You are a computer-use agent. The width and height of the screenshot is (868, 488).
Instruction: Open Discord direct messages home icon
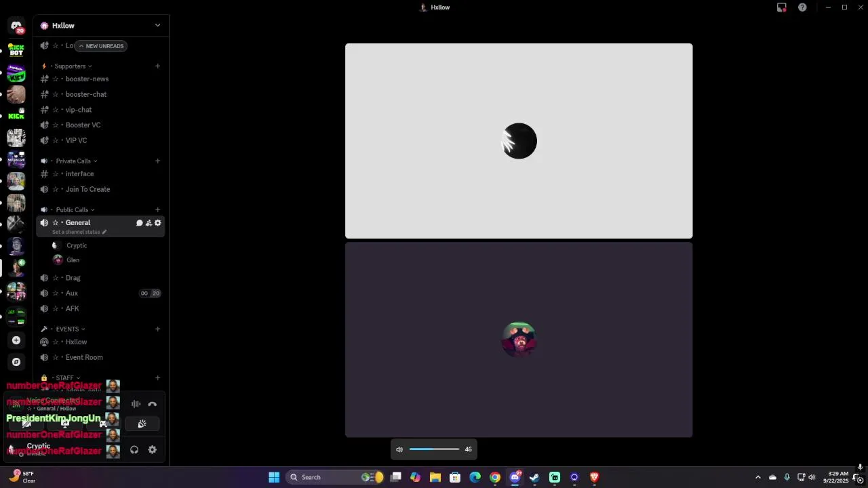[16, 26]
